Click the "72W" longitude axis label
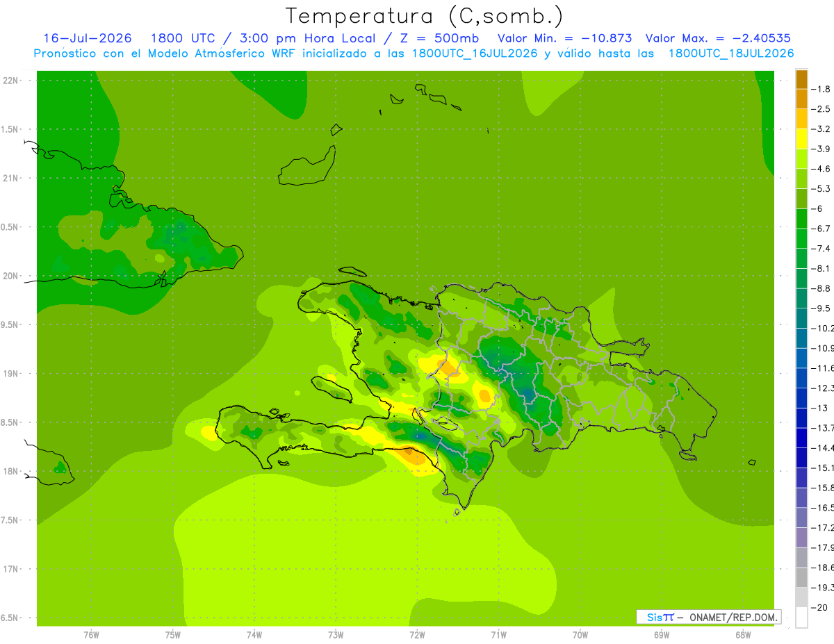 pos(417,635)
